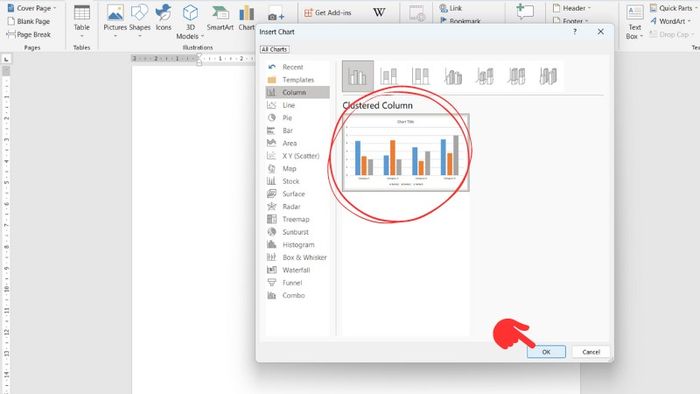Select 100% Stacked Column subtype icon
Viewport: 700px width, 394px height.
[x=421, y=76]
